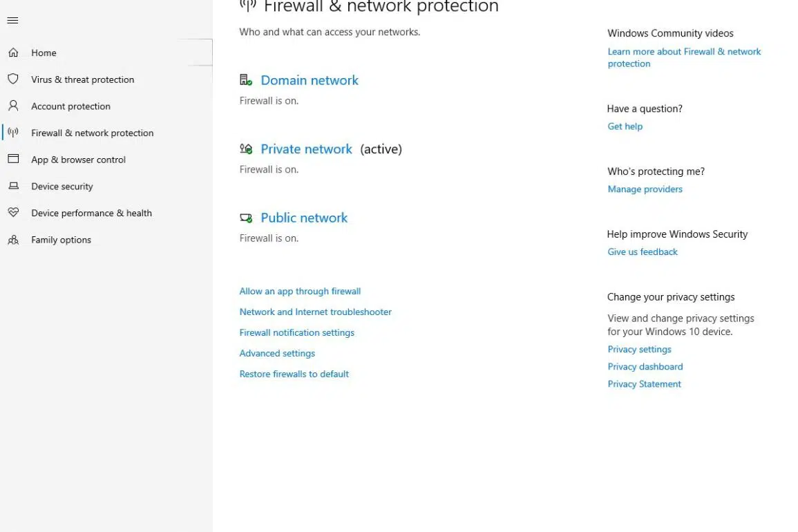
Task: Click Manage providers link
Action: click(x=645, y=189)
